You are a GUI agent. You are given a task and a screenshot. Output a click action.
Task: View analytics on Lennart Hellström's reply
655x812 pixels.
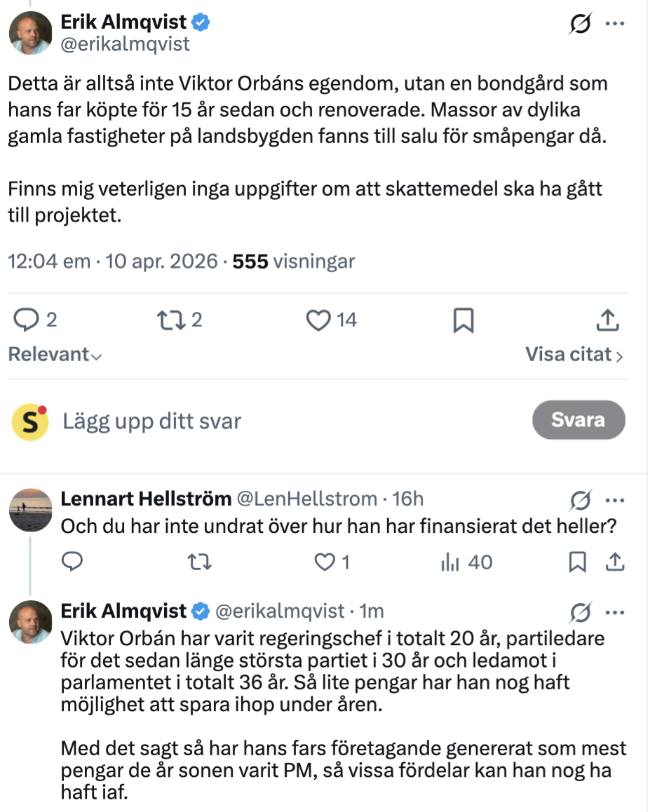tap(448, 562)
